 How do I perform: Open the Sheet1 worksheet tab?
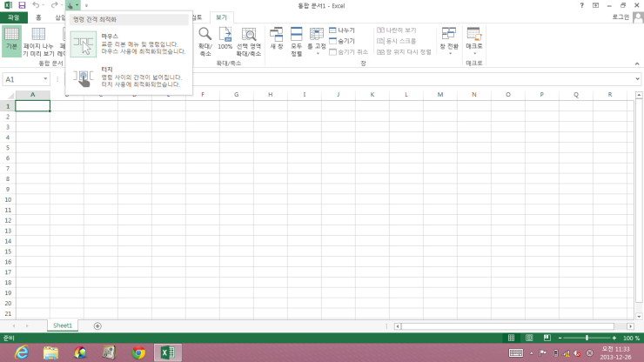click(63, 325)
